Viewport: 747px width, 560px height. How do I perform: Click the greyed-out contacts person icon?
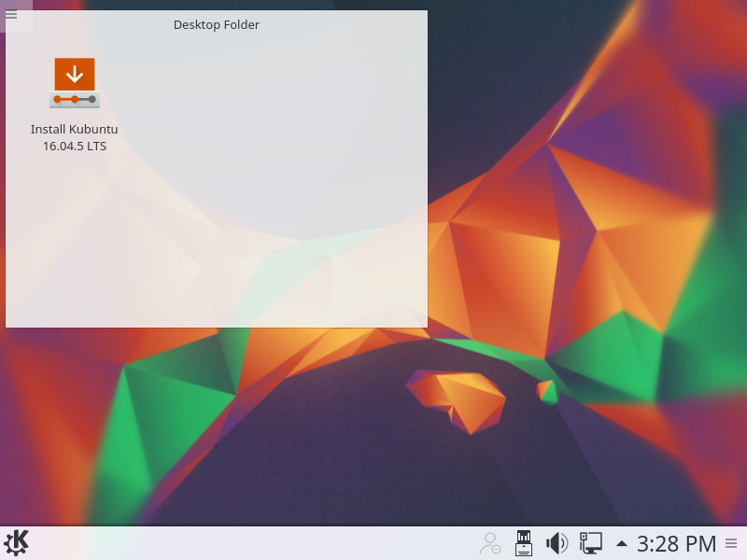click(489, 542)
